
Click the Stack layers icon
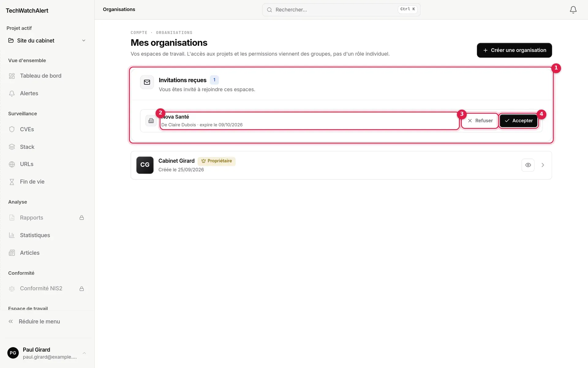[12, 147]
